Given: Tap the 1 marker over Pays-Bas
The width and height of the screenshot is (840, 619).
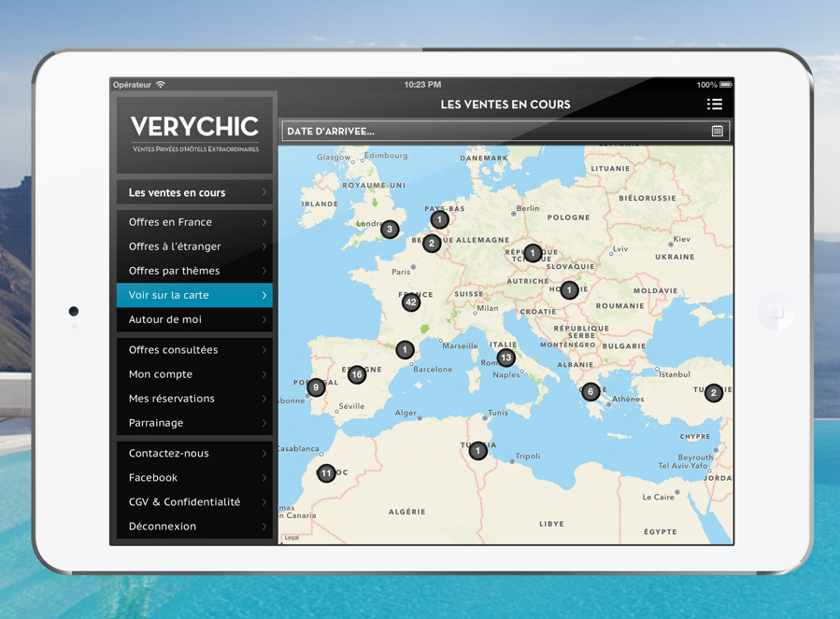Looking at the screenshot, I should pos(439,219).
